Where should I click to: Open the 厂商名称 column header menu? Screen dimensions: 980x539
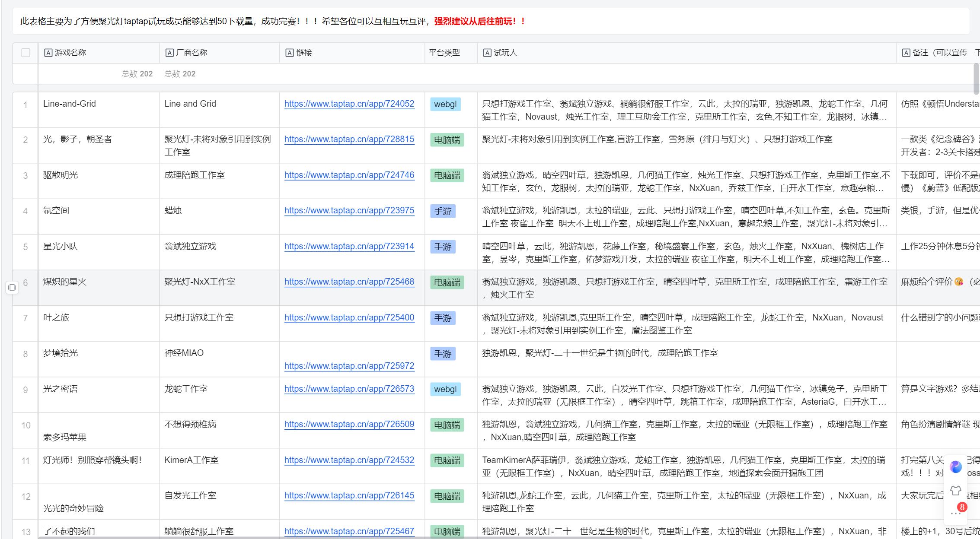click(220, 53)
